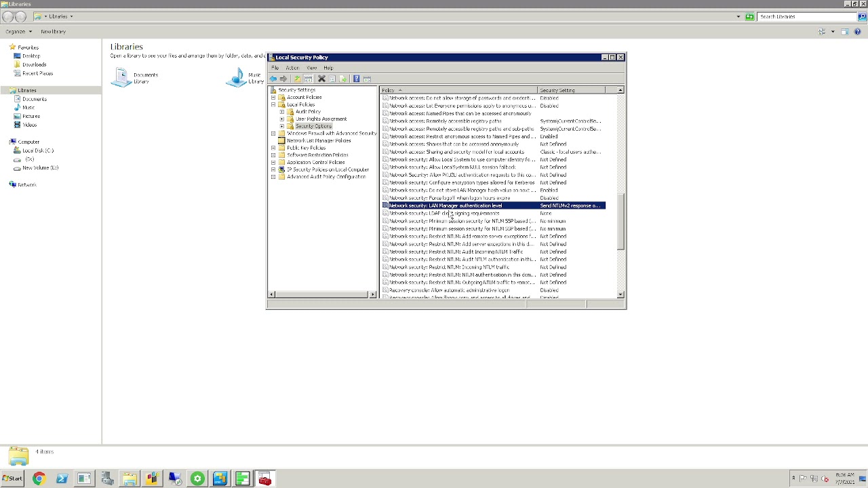The image size is (868, 488).
Task: Open the Organize menu in Libraries window
Action: tap(18, 32)
